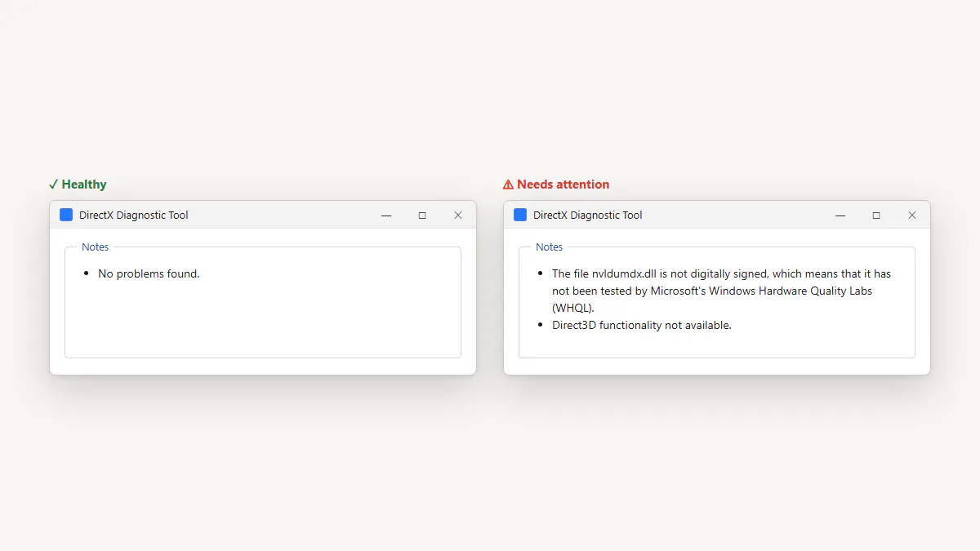
Task: Click the blue app icon in Healthy window
Action: [x=66, y=215]
